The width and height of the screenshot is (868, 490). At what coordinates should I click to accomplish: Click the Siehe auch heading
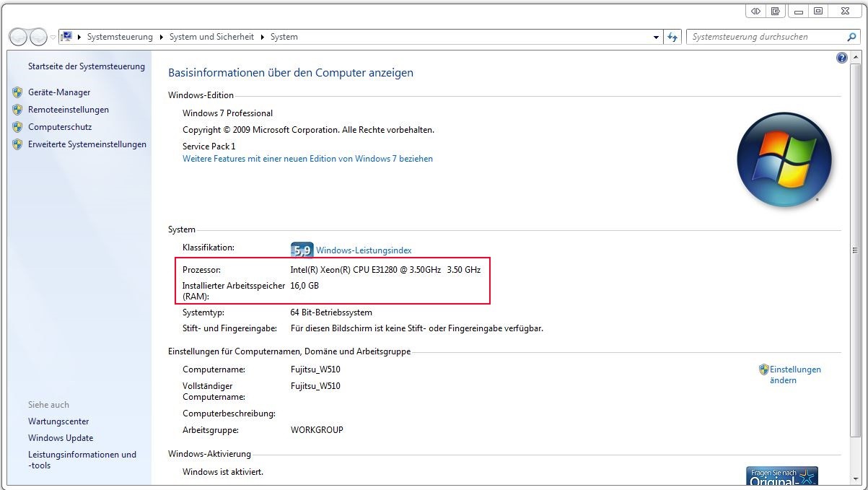pos(48,405)
